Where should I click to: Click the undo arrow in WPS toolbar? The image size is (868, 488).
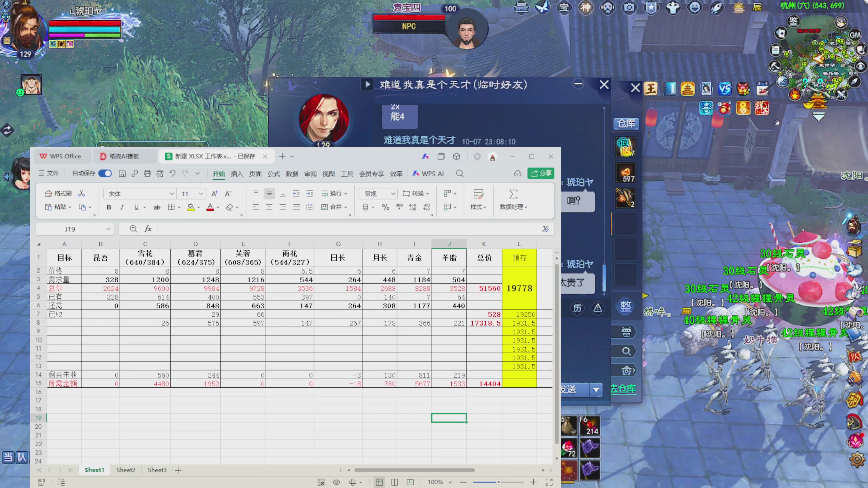172,174
